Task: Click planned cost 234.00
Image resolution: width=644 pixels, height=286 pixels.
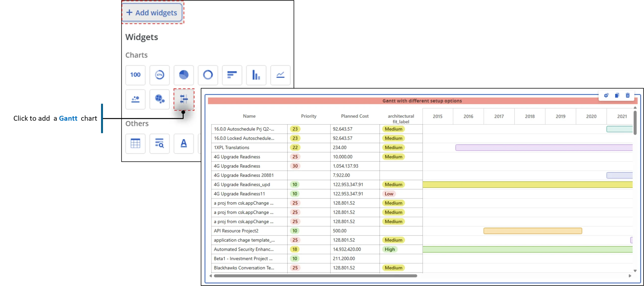Action: [339, 147]
